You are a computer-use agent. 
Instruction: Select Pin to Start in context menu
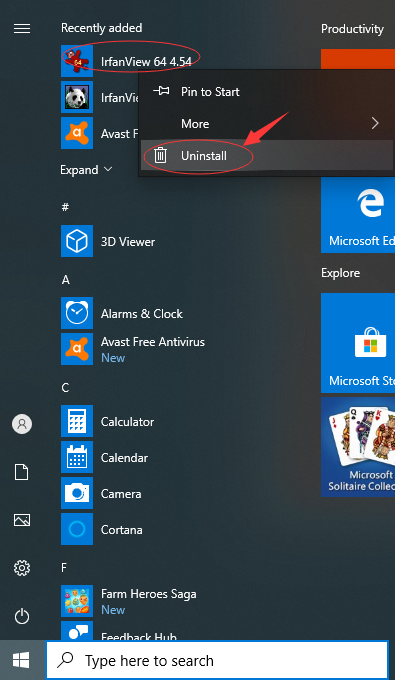pyautogui.click(x=267, y=92)
